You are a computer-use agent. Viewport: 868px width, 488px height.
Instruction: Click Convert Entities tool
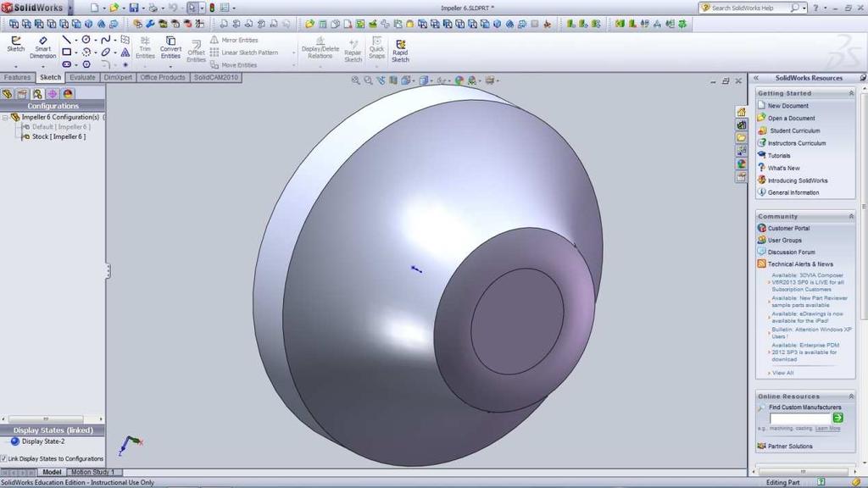point(170,48)
